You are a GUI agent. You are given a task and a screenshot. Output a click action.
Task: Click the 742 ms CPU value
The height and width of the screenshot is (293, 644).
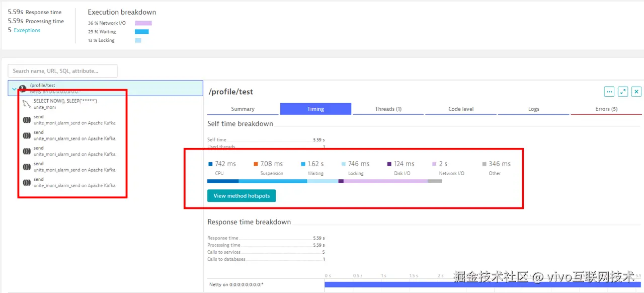click(225, 164)
